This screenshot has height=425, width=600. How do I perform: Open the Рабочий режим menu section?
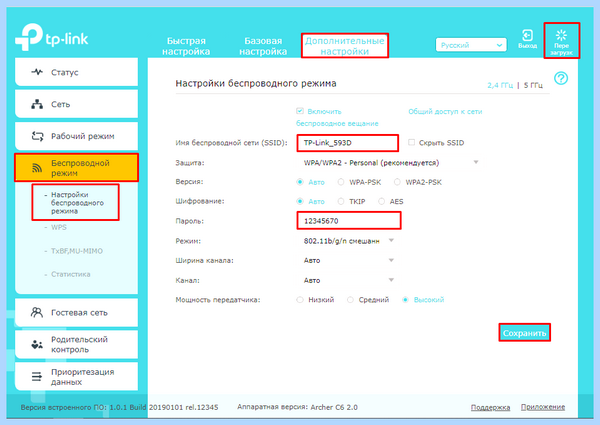[77, 136]
